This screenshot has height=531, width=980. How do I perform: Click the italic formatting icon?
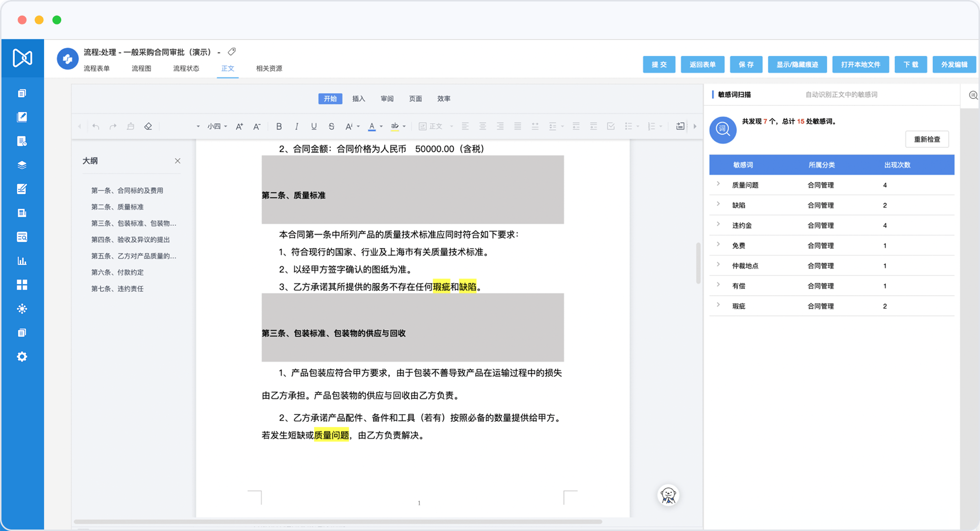pos(296,126)
